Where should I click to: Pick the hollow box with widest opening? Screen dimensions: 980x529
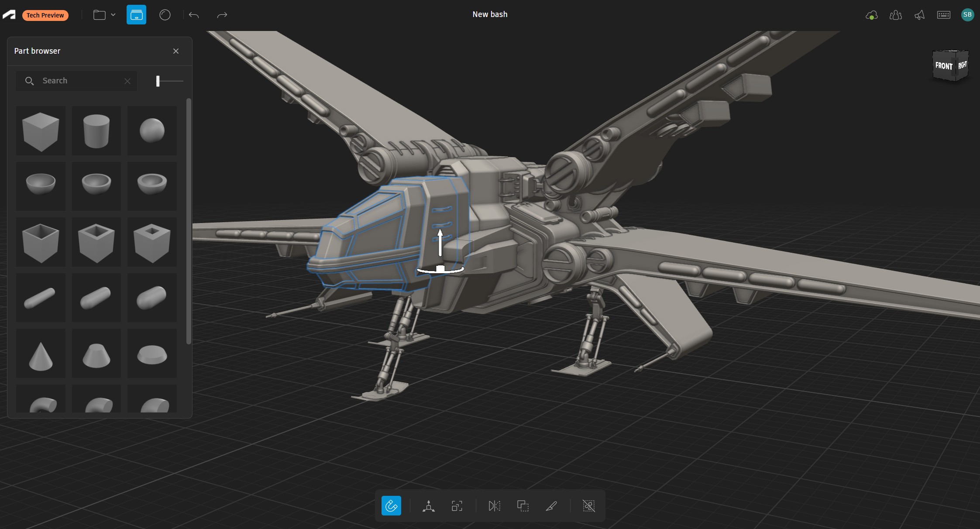(x=41, y=242)
